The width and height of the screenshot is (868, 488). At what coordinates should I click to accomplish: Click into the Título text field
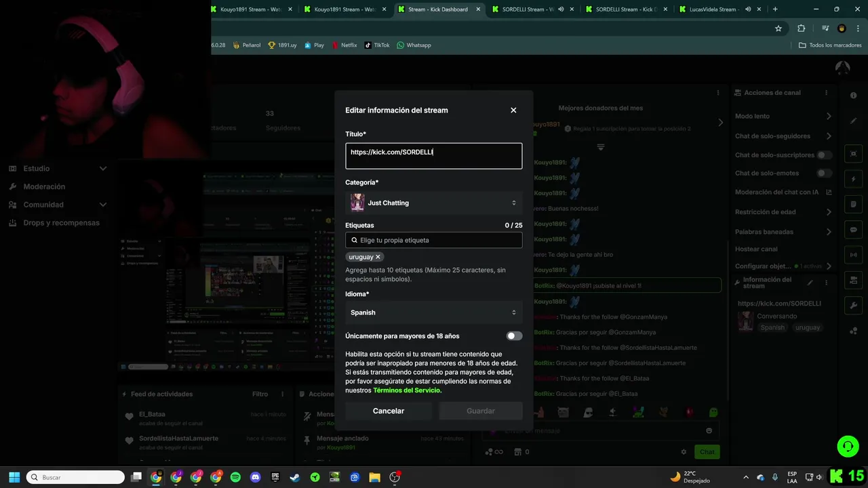[x=434, y=156]
